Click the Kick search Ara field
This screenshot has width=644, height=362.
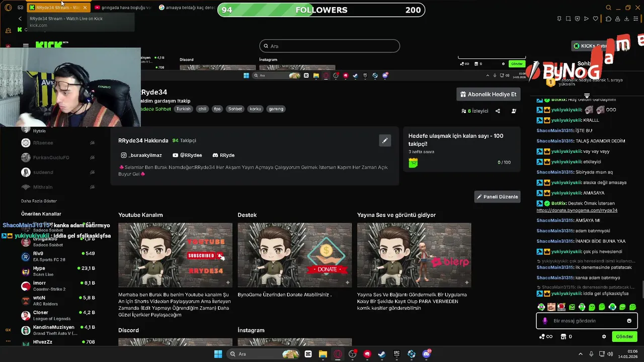[x=330, y=46]
